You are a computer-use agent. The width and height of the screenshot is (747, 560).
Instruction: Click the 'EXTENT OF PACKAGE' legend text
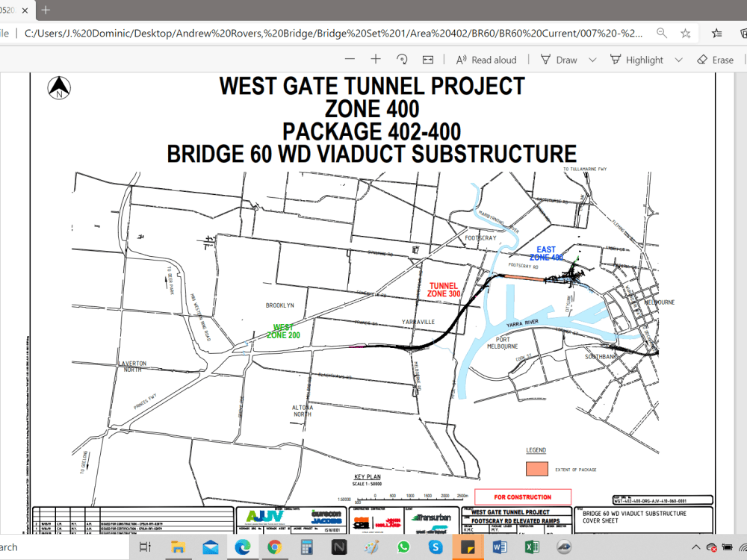(x=575, y=470)
